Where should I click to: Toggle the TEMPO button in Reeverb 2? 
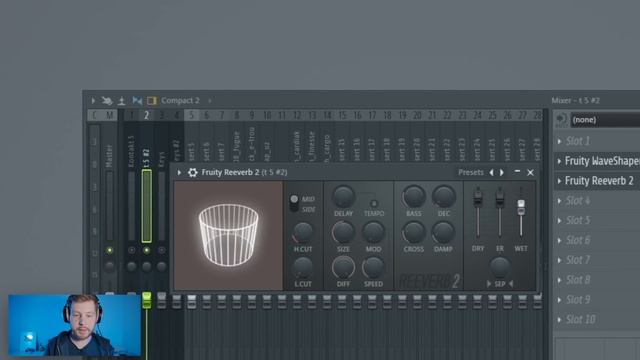pos(373,203)
